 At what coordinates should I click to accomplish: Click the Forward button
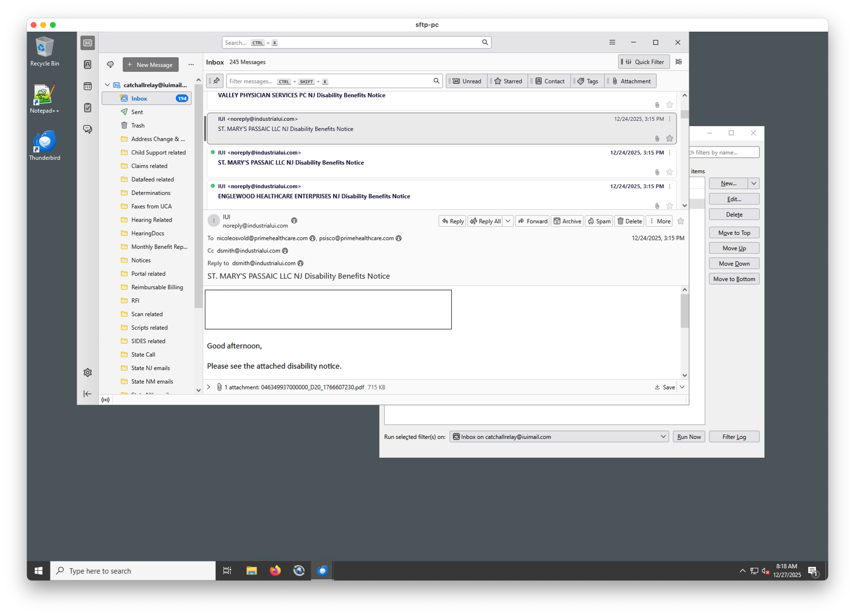click(x=532, y=221)
